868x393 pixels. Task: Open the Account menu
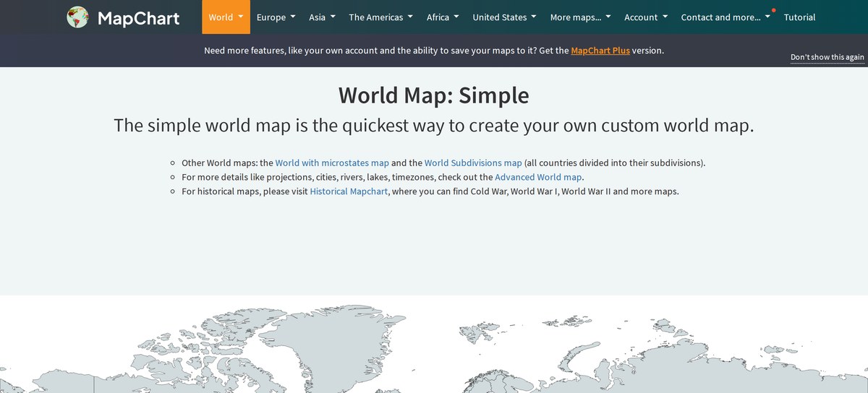(646, 17)
